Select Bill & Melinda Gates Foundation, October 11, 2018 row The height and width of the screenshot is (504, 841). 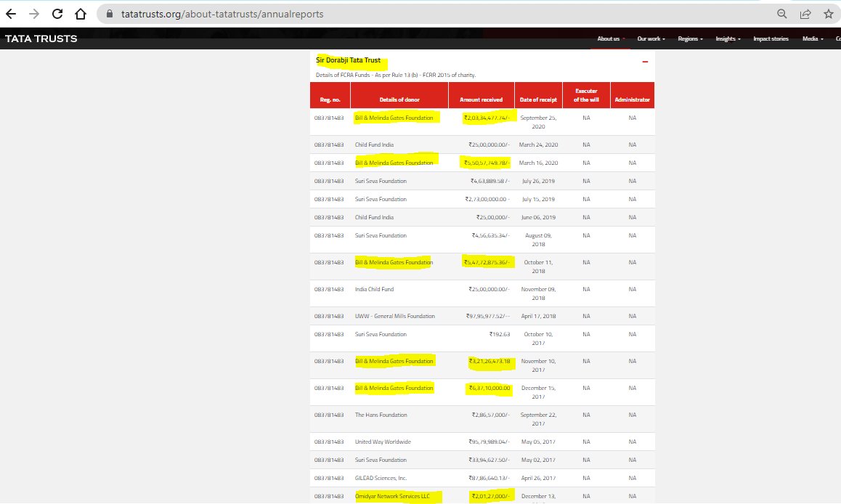(x=482, y=267)
